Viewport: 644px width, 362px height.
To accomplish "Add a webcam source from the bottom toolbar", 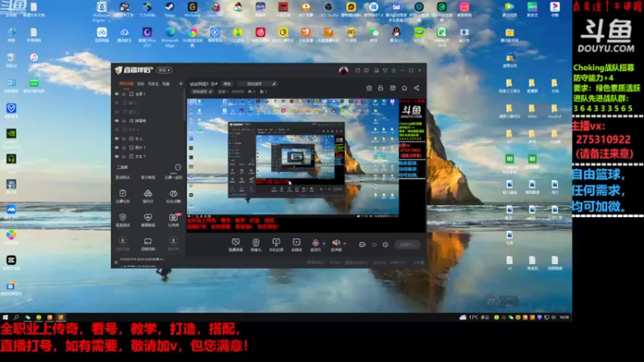I will click(256, 245).
